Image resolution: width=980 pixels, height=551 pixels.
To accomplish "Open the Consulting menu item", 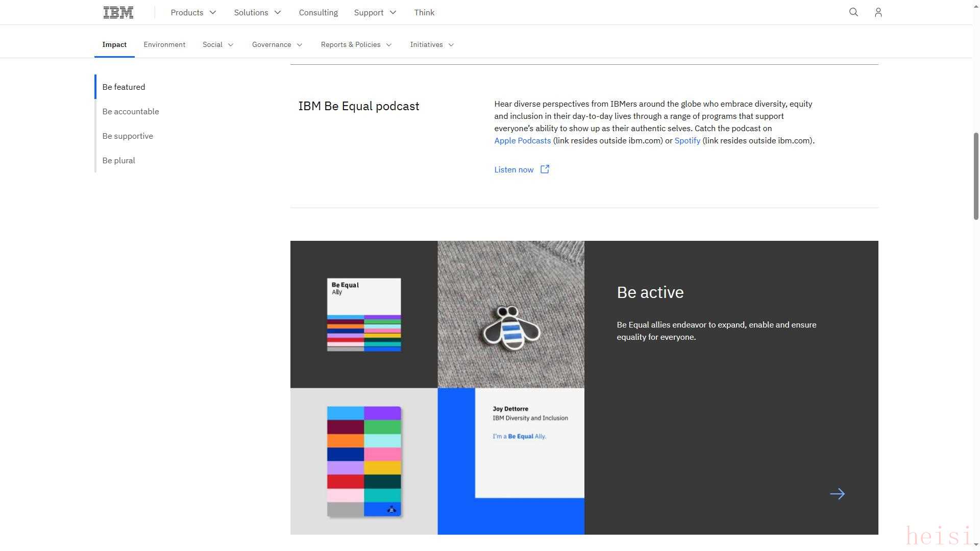I will pyautogui.click(x=318, y=12).
